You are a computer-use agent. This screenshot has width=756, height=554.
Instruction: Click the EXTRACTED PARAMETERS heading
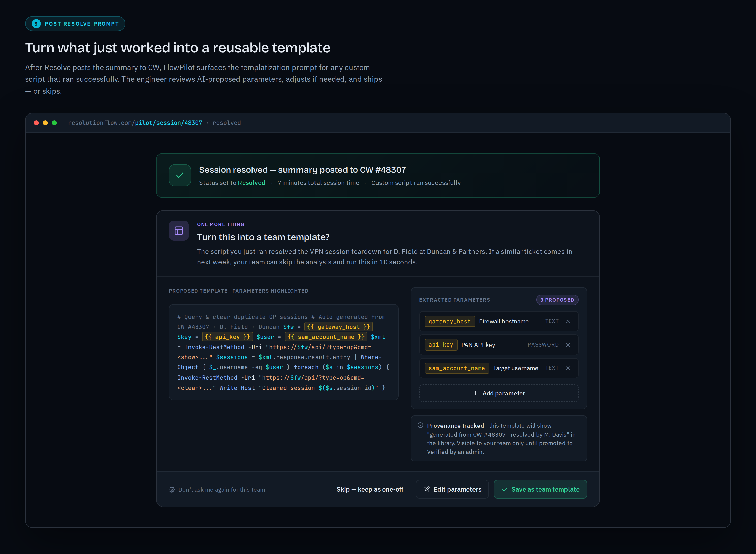(x=454, y=300)
